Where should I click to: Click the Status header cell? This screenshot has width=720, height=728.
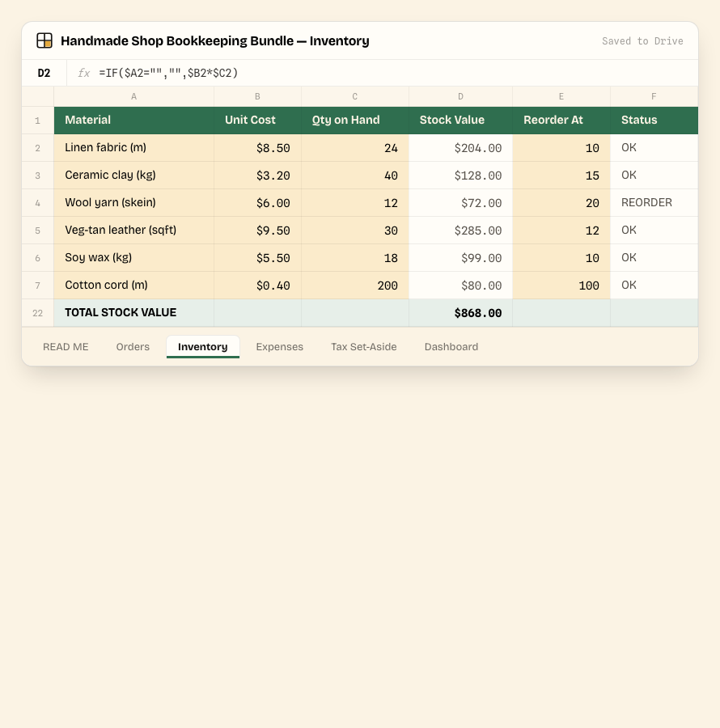(654, 121)
